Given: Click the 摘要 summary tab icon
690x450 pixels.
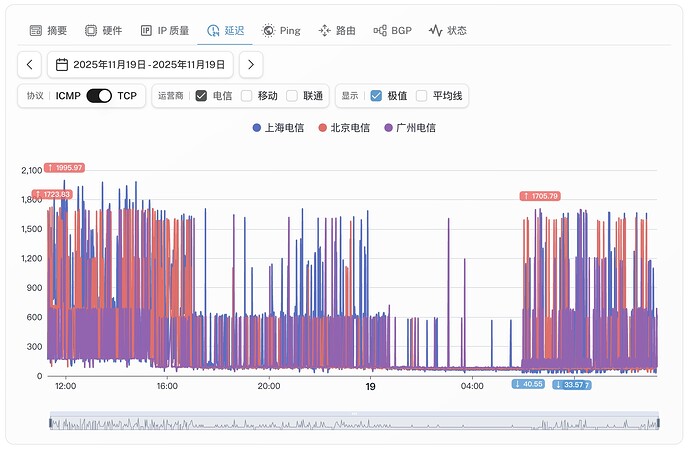Looking at the screenshot, I should (x=36, y=31).
